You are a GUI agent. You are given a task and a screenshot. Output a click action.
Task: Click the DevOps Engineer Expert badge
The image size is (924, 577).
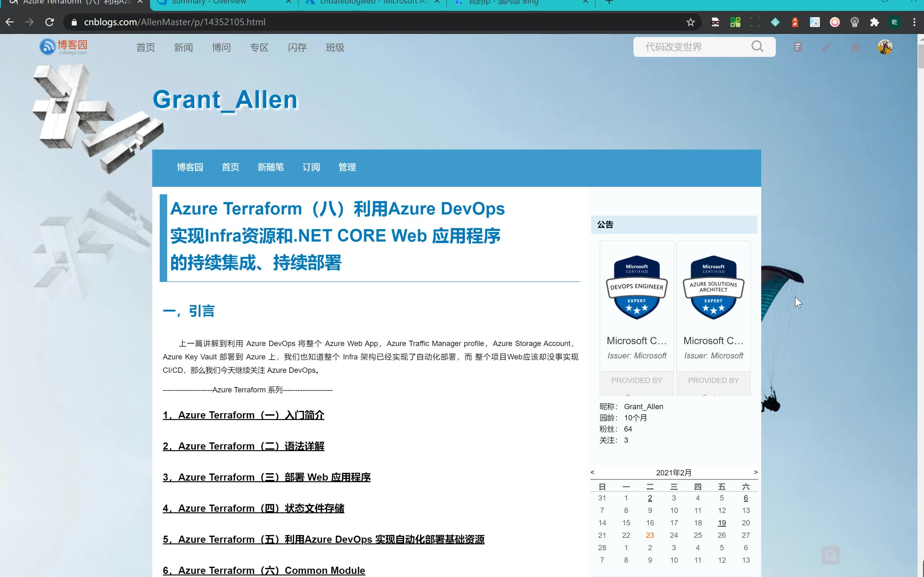(x=637, y=288)
